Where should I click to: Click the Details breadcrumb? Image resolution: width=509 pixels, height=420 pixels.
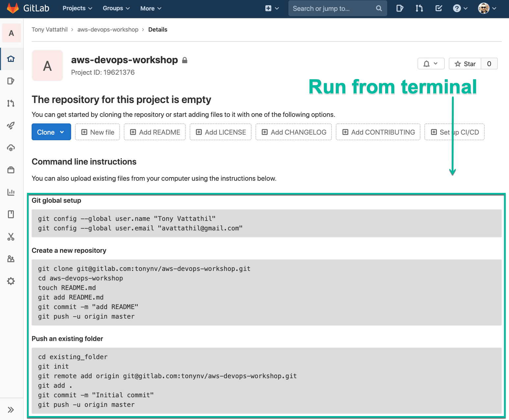click(x=158, y=30)
